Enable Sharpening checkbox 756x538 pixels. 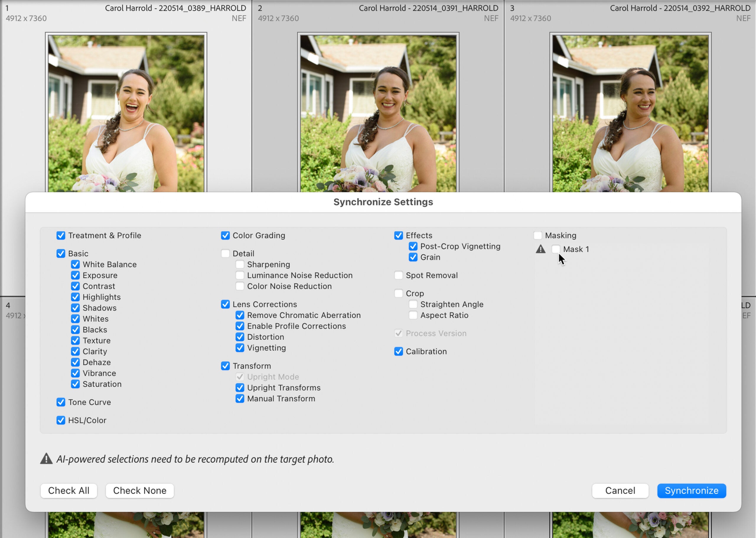(x=240, y=265)
